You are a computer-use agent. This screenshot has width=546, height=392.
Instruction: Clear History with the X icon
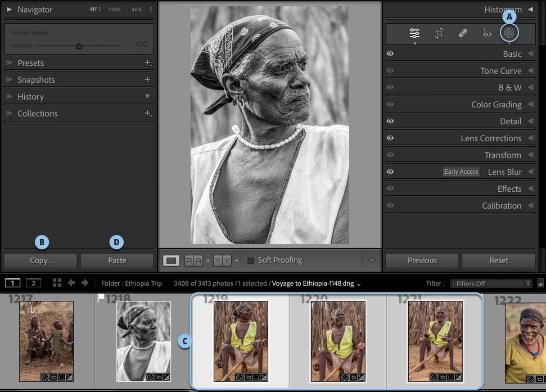coord(147,96)
